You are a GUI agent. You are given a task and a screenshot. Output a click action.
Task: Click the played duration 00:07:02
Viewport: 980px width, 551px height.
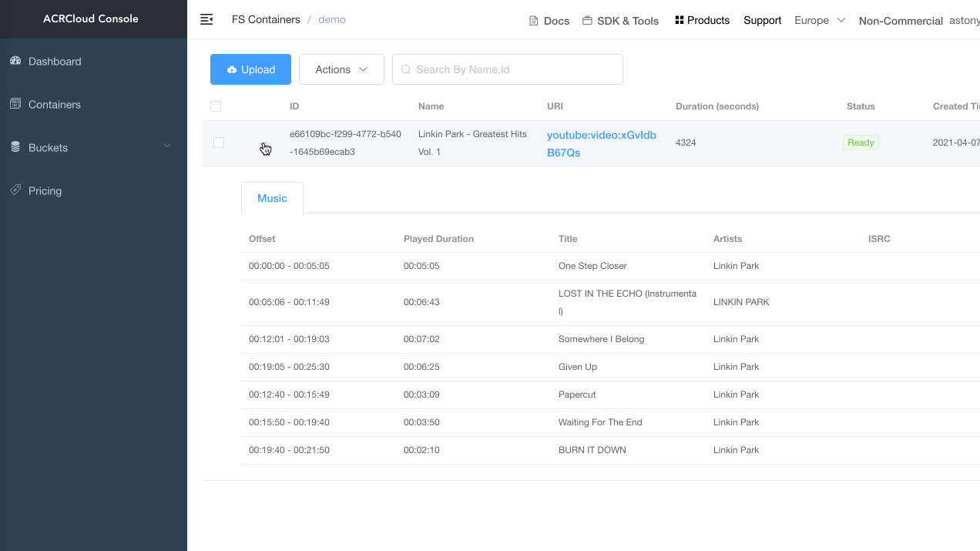tap(421, 339)
